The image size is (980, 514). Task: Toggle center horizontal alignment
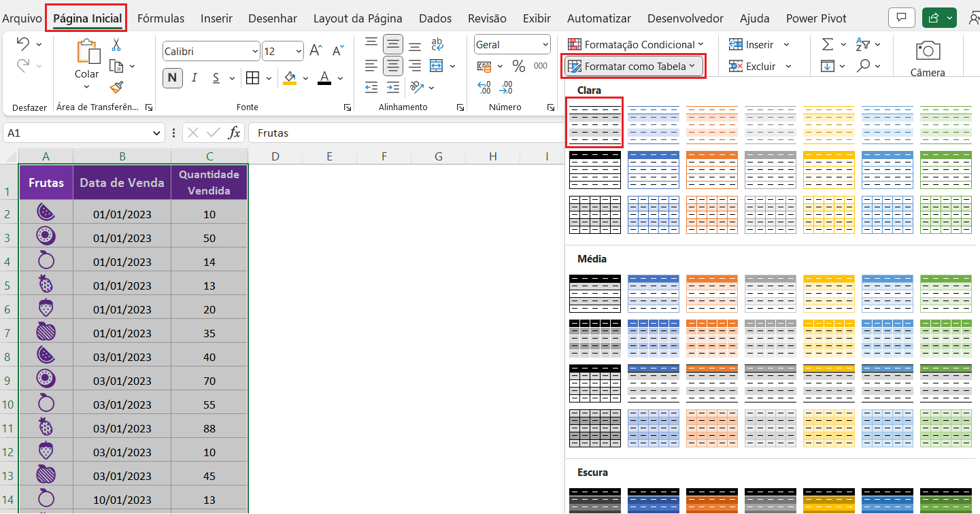coord(392,66)
